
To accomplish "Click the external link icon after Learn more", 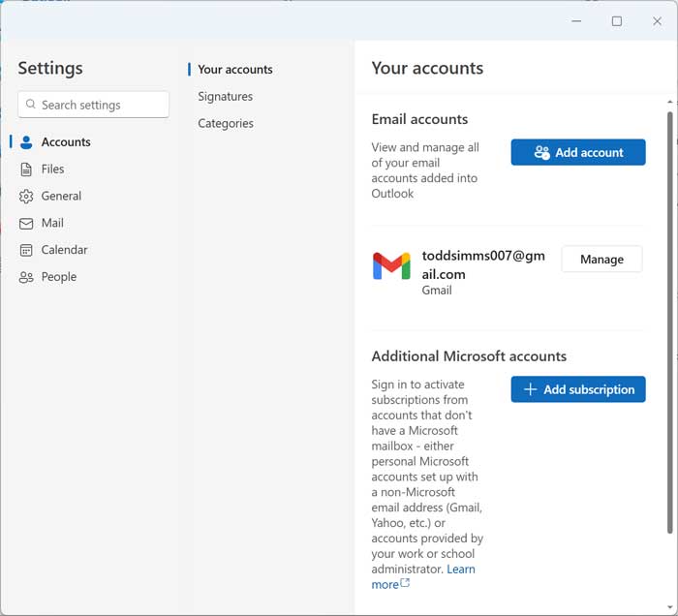I will coord(405,583).
